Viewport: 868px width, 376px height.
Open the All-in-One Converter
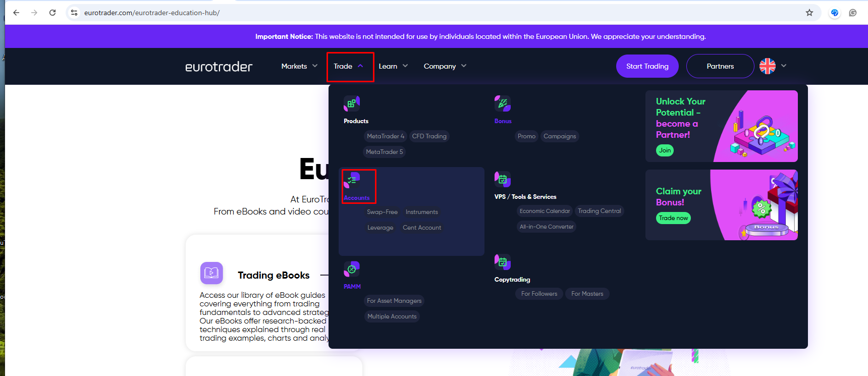[x=547, y=227]
